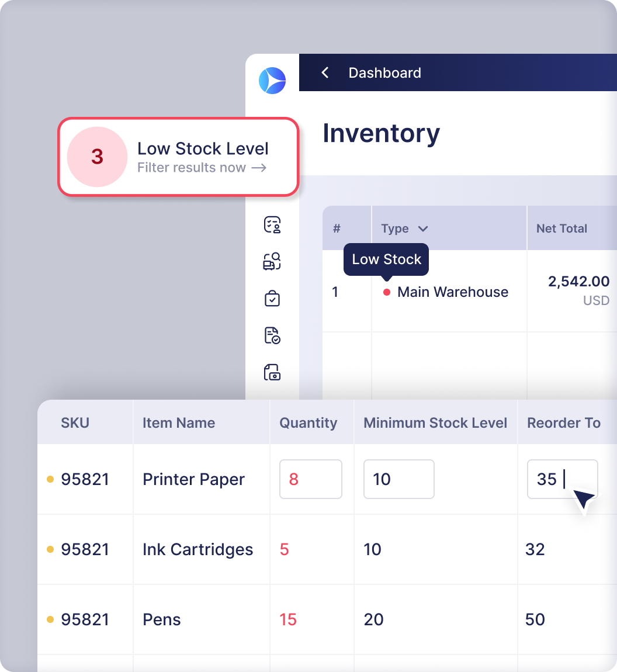
Task: Select the customer checklist sidebar icon
Action: click(x=272, y=224)
